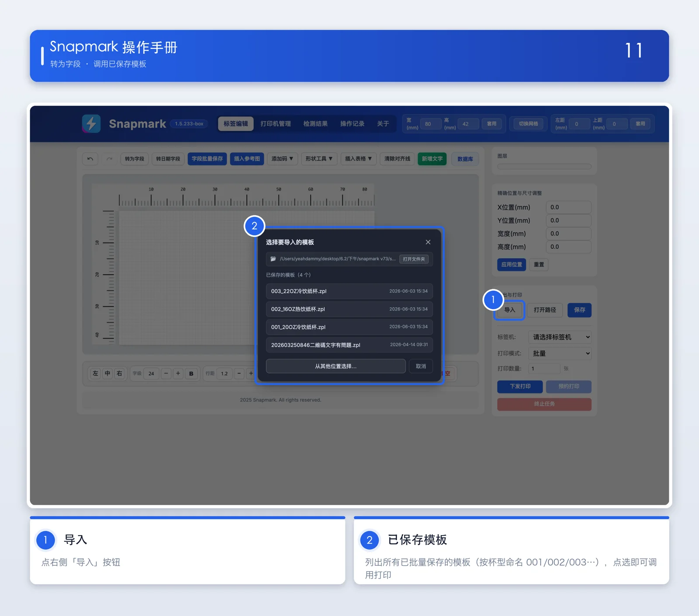The width and height of the screenshot is (699, 616).
Task: Click the folder icon beside the template path
Action: [x=273, y=259]
